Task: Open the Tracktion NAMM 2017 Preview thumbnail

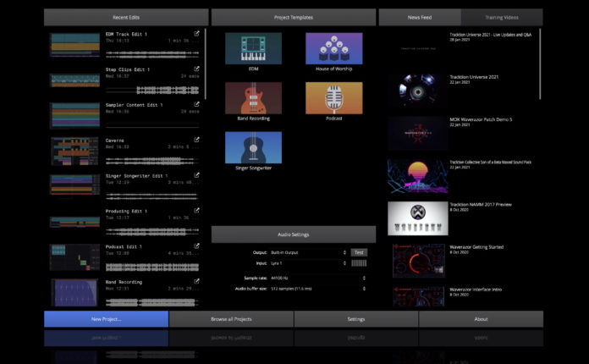Action: [417, 218]
